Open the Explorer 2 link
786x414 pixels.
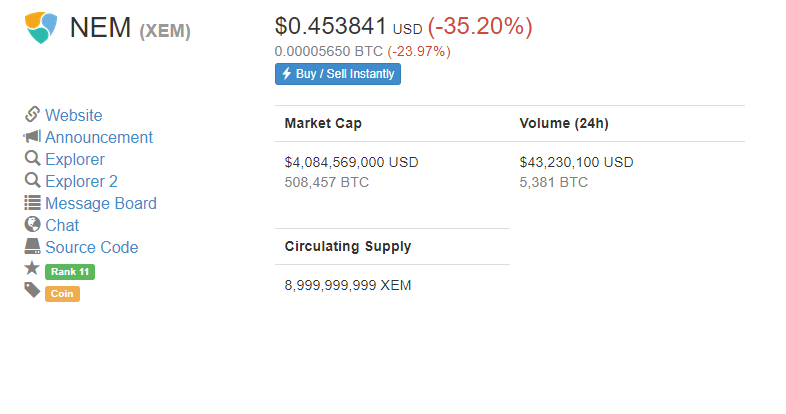[81, 181]
